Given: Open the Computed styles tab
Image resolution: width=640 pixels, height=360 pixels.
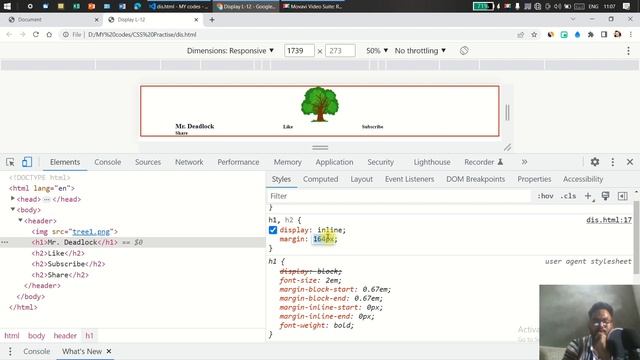Looking at the screenshot, I should 320,179.
